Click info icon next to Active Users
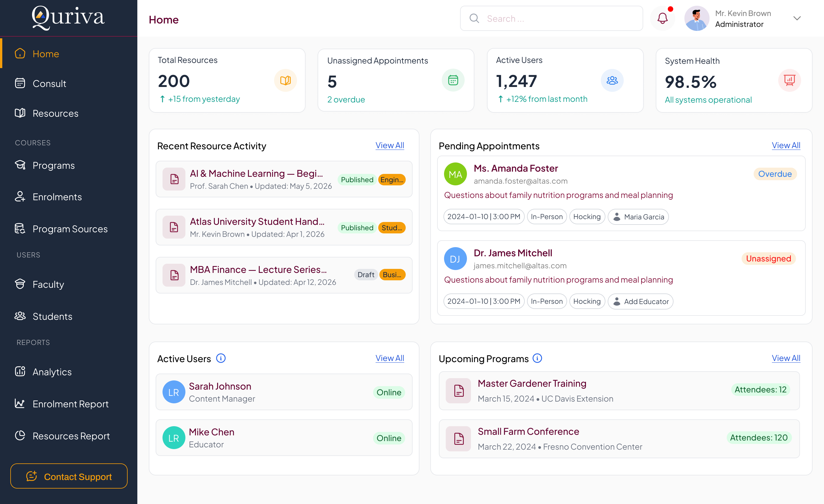Screen dimensions: 824x504 (x=221, y=358)
